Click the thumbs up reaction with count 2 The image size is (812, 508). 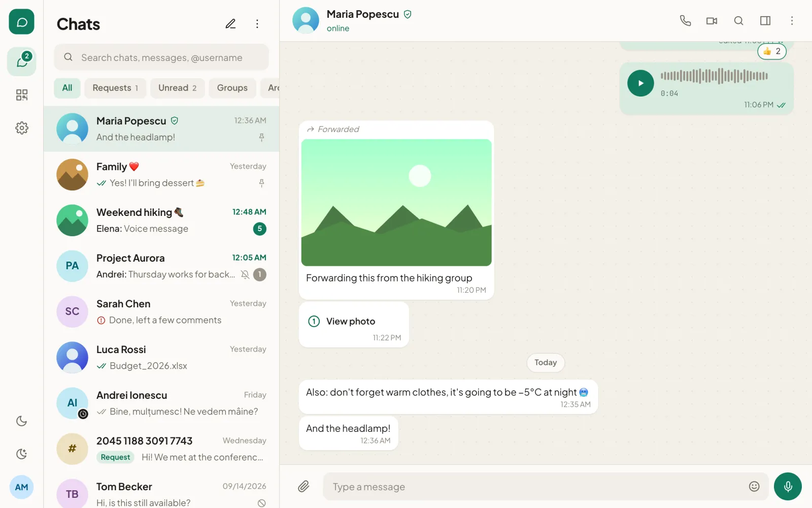[772, 51]
